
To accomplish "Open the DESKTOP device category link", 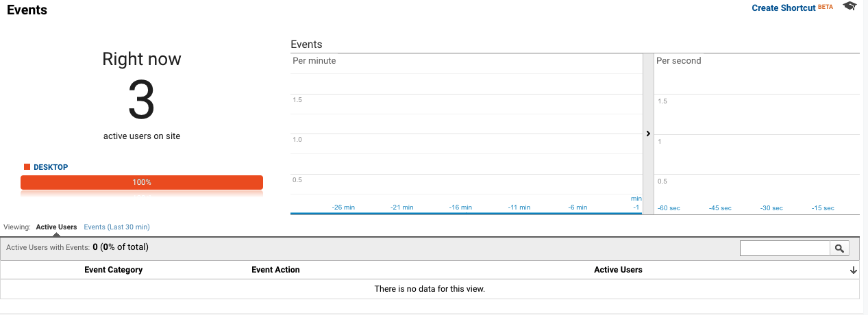I will click(x=51, y=167).
